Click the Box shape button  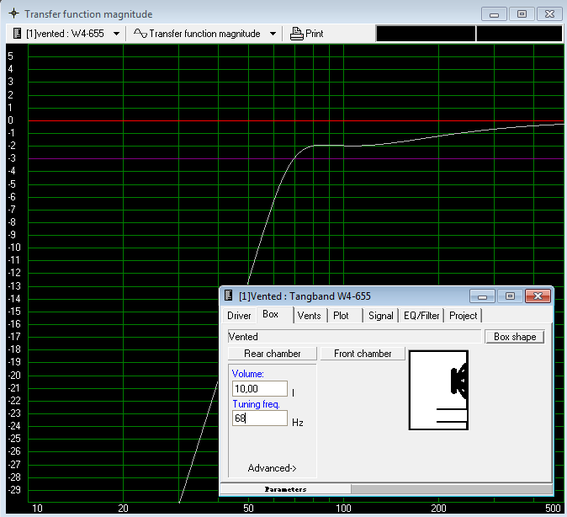pos(515,337)
